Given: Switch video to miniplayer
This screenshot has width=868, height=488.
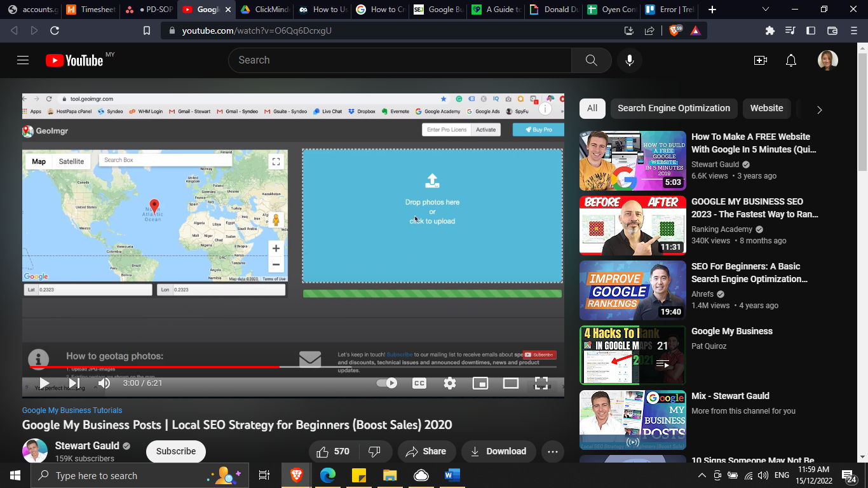Looking at the screenshot, I should [x=480, y=383].
